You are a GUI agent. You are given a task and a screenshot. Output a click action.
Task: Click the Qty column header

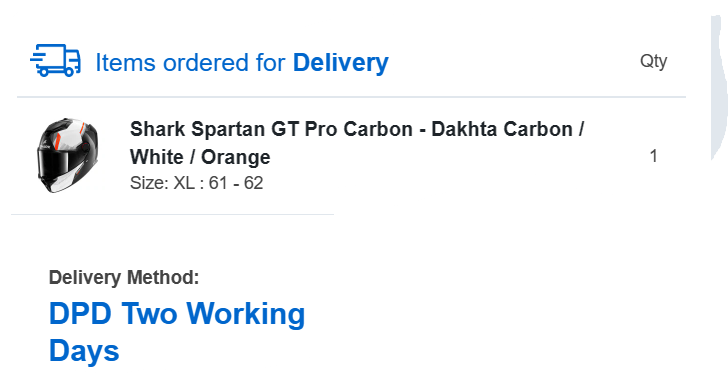pos(653,61)
